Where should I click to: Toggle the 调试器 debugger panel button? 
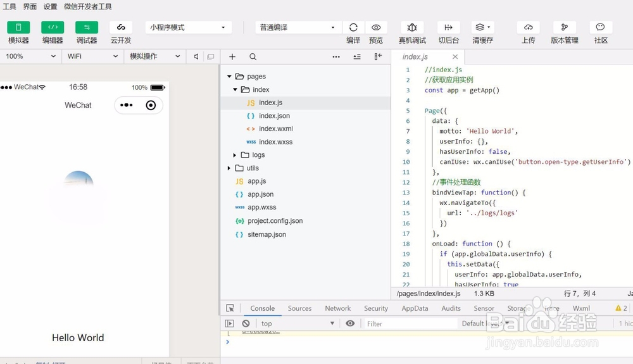(87, 27)
